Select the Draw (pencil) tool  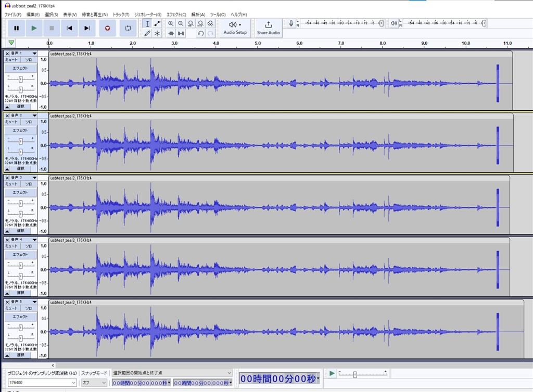[x=147, y=33]
